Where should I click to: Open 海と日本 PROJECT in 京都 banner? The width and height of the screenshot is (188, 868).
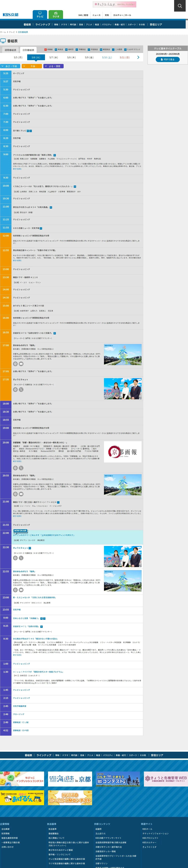click(70, 779)
